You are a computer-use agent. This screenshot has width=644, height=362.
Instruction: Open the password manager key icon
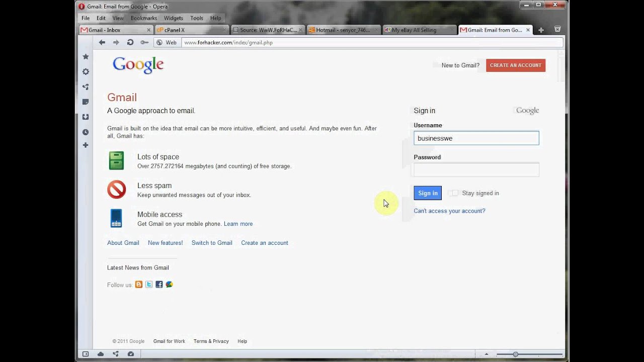point(144,43)
